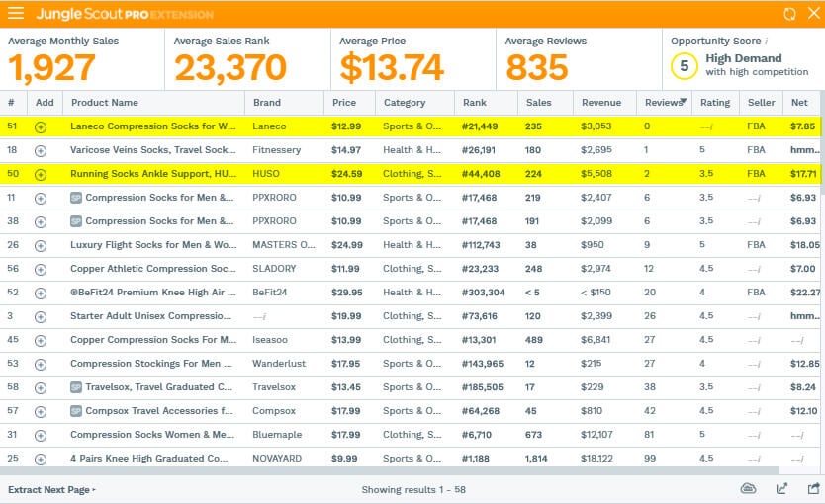825x504 pixels.
Task: Add the Varicose Veins Socks product
Action: pos(41,151)
